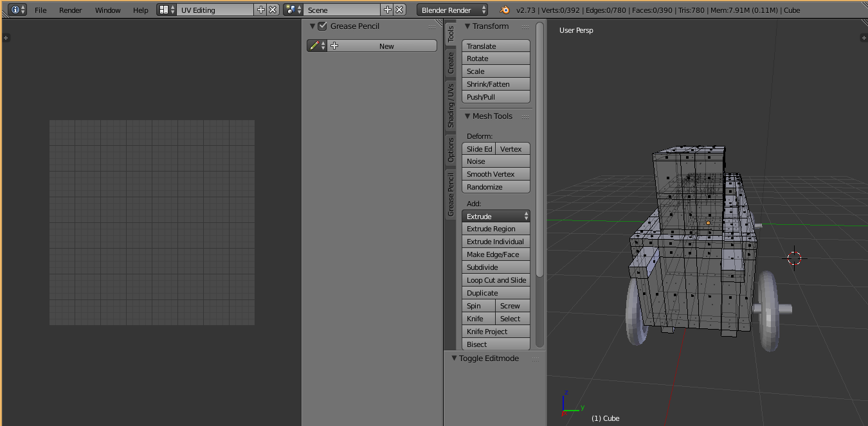This screenshot has width=868, height=426.
Task: Click the stepper arrows beside the pencil icon
Action: pos(323,46)
